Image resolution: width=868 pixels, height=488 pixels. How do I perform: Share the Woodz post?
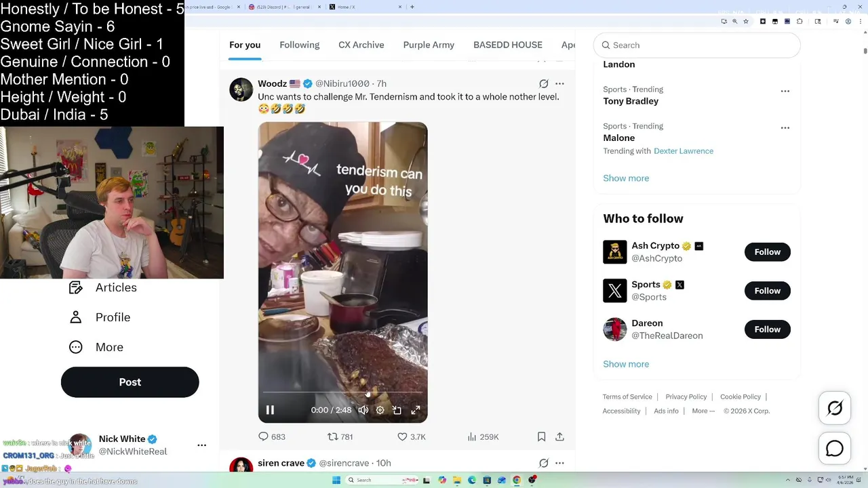(559, 437)
